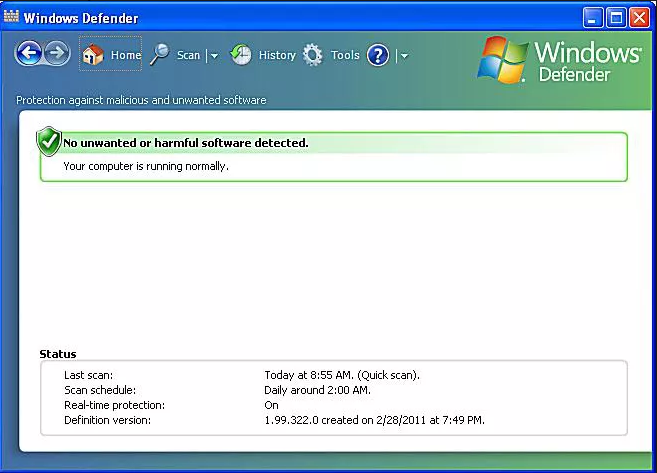Click the Scan magnifying glass icon
The image size is (657, 473).
tap(159, 54)
